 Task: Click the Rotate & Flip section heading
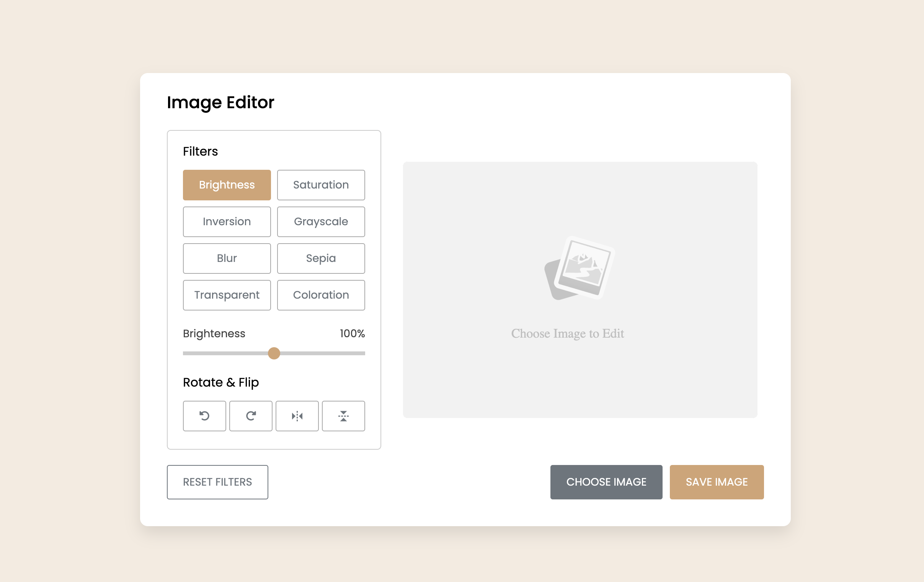(x=220, y=382)
